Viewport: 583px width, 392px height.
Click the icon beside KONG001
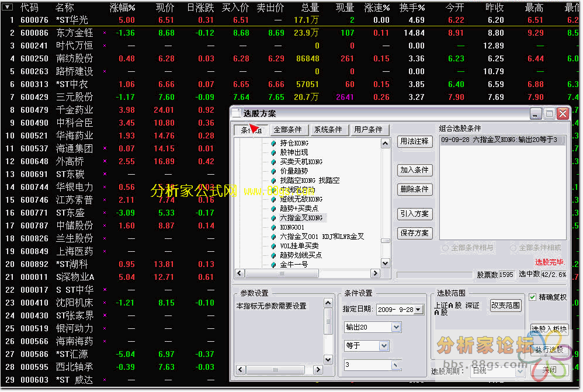tap(273, 227)
